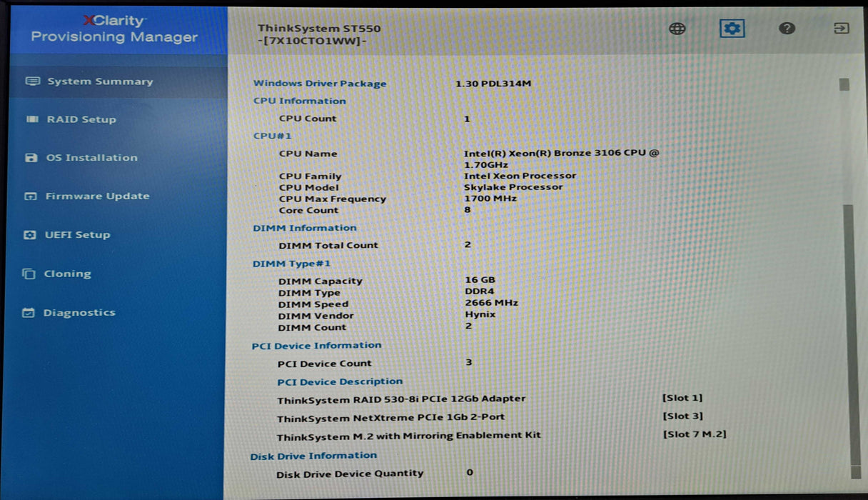Click the PCI Device Information heading
868x500 pixels.
(x=317, y=345)
